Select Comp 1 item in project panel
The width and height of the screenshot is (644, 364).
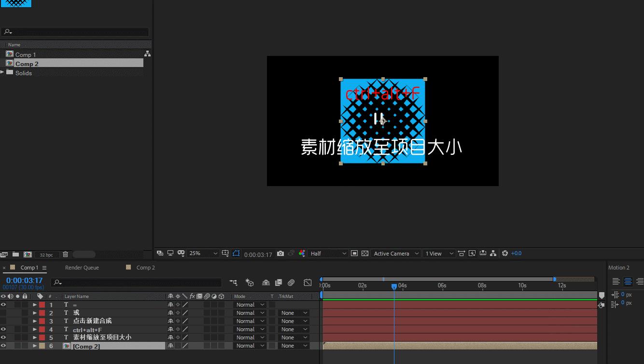pyautogui.click(x=26, y=54)
